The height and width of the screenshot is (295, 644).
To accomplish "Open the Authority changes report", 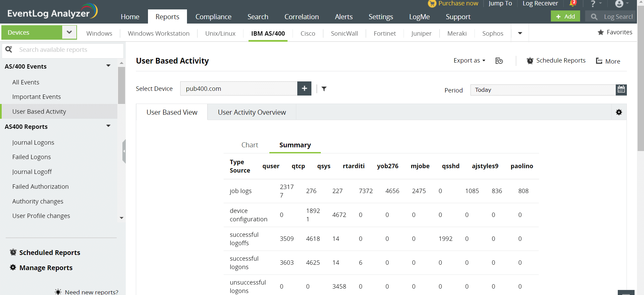I will coord(38,201).
